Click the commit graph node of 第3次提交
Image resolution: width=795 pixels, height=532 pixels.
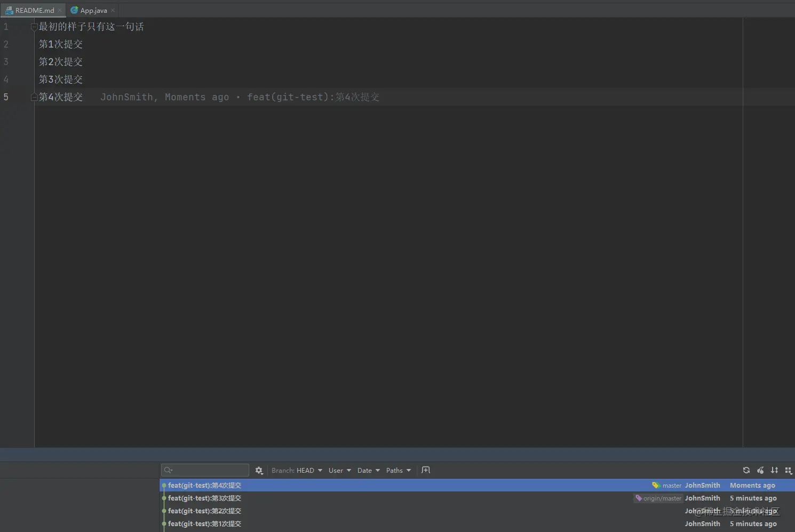tap(164, 498)
